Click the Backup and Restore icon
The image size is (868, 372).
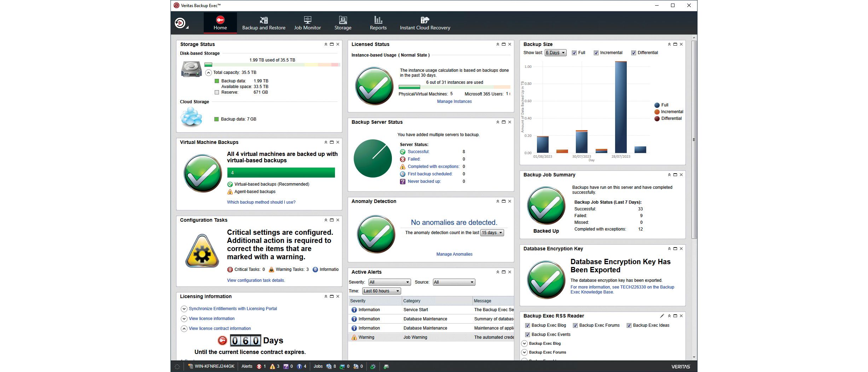tap(264, 20)
